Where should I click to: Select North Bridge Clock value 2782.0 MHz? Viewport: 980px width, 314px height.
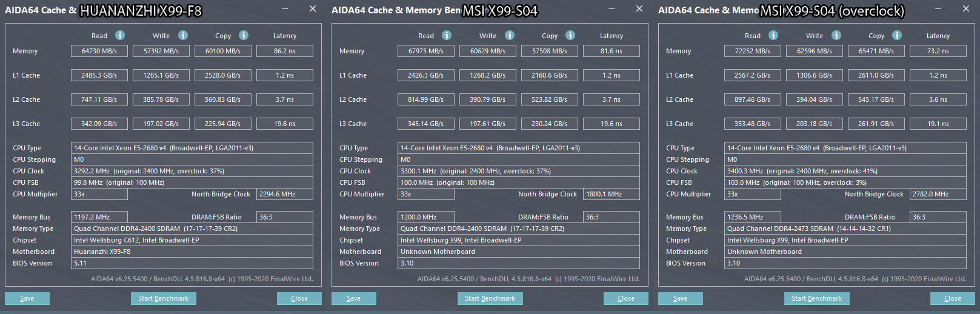[x=938, y=194]
